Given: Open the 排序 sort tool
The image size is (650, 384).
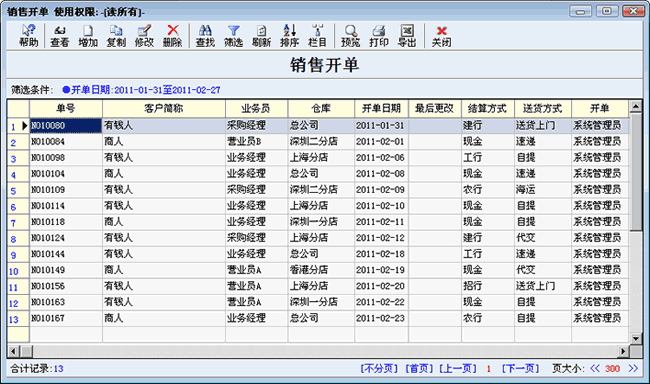Looking at the screenshot, I should pos(289,36).
